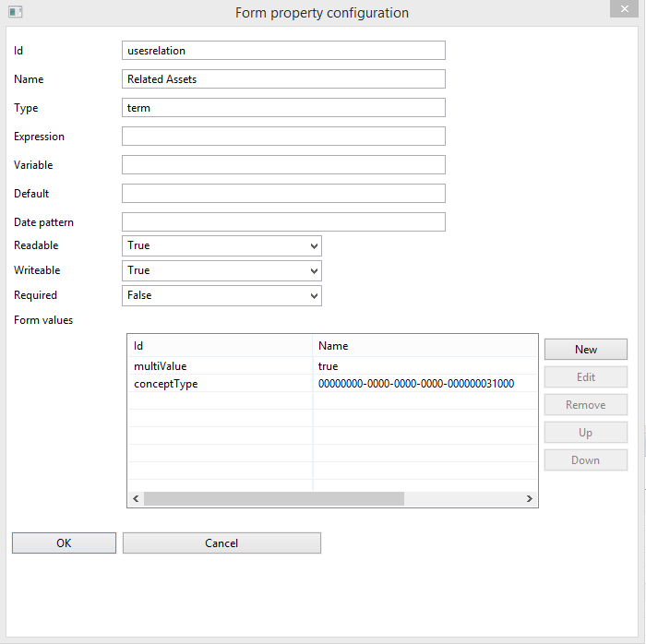
Task: Click the Name column header
Action: tap(425, 346)
